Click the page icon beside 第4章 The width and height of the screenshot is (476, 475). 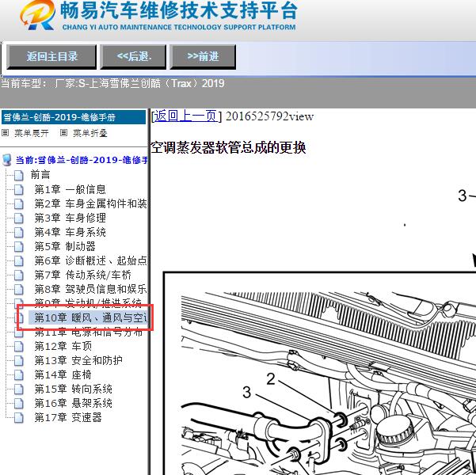click(x=19, y=233)
